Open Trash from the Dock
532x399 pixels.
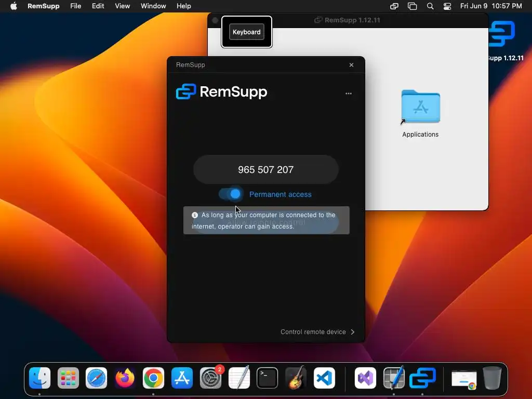click(x=493, y=378)
